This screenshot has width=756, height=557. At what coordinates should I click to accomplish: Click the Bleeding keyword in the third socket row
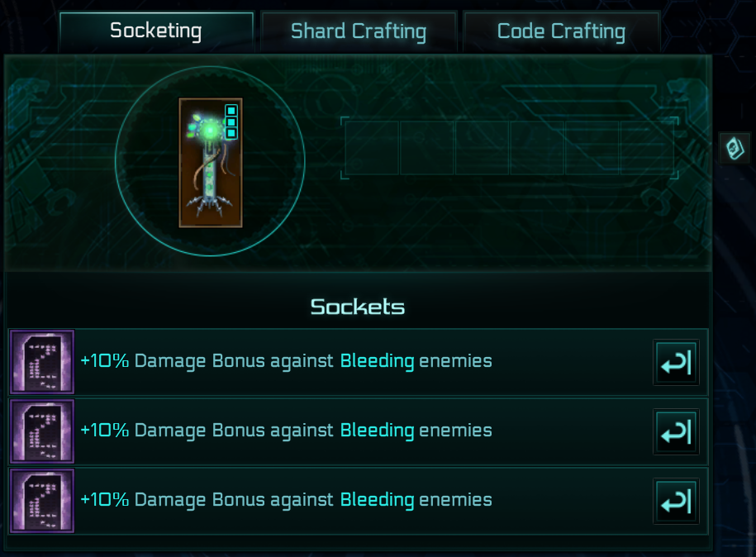pos(377,500)
